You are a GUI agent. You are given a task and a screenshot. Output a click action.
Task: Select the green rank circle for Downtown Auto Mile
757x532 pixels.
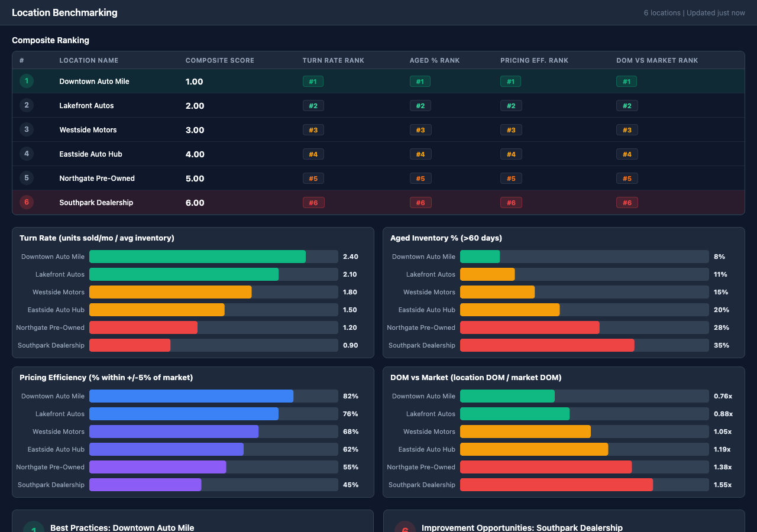(26, 81)
